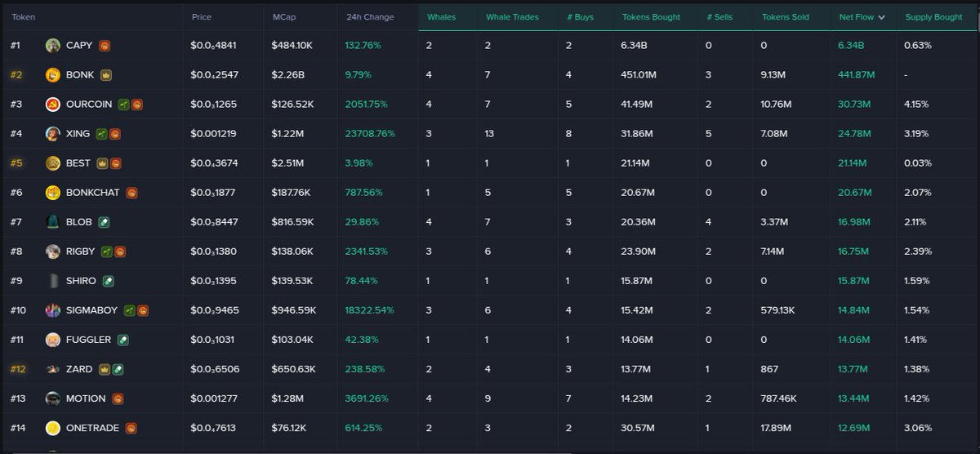Click the orange badge next to CAPY
980x454 pixels.
point(105,46)
